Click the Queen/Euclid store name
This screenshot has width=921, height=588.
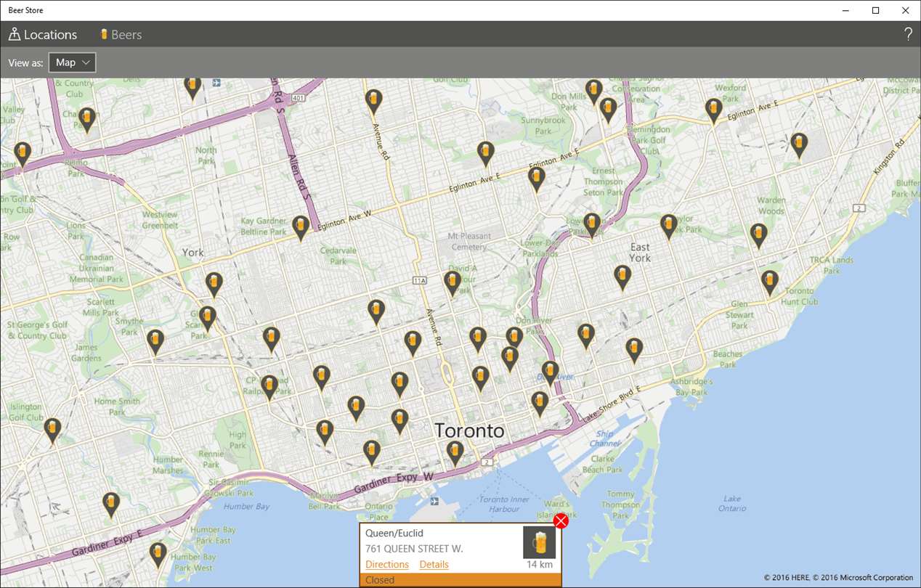394,534
